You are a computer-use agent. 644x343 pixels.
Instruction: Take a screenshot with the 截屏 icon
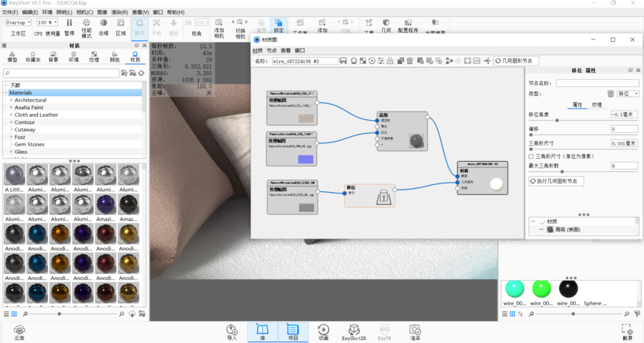tap(627, 332)
